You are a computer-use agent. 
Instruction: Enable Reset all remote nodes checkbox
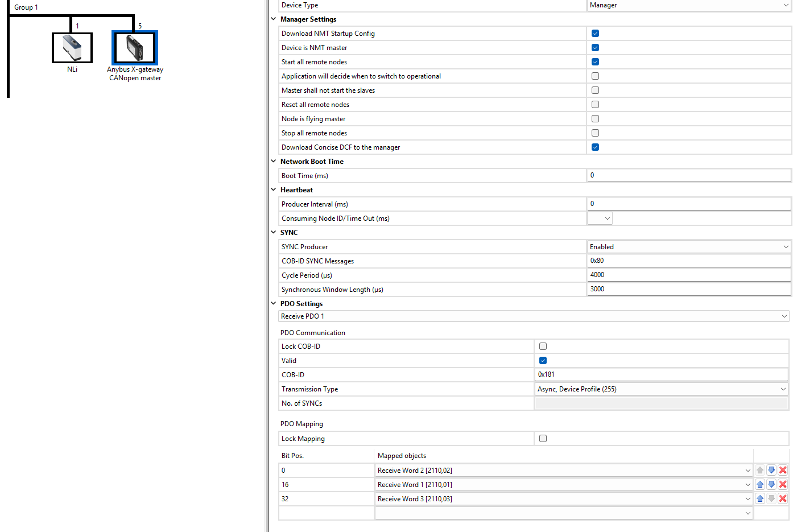coord(595,105)
